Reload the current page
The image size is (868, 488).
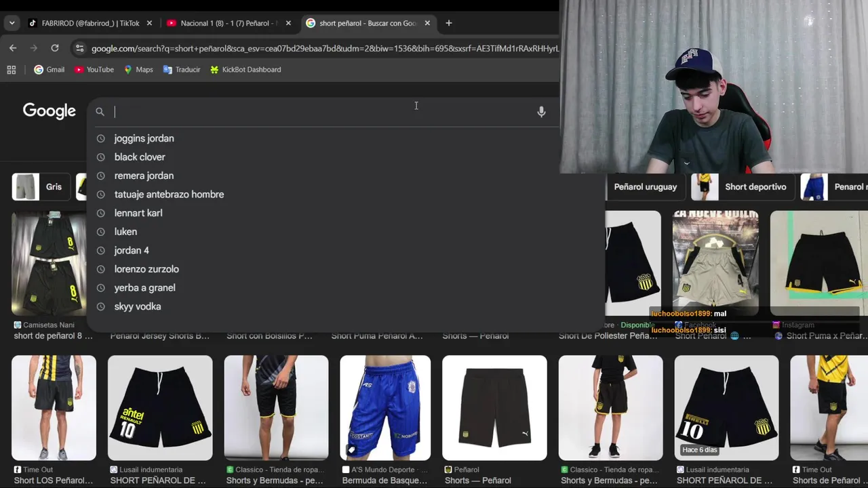pyautogui.click(x=55, y=48)
